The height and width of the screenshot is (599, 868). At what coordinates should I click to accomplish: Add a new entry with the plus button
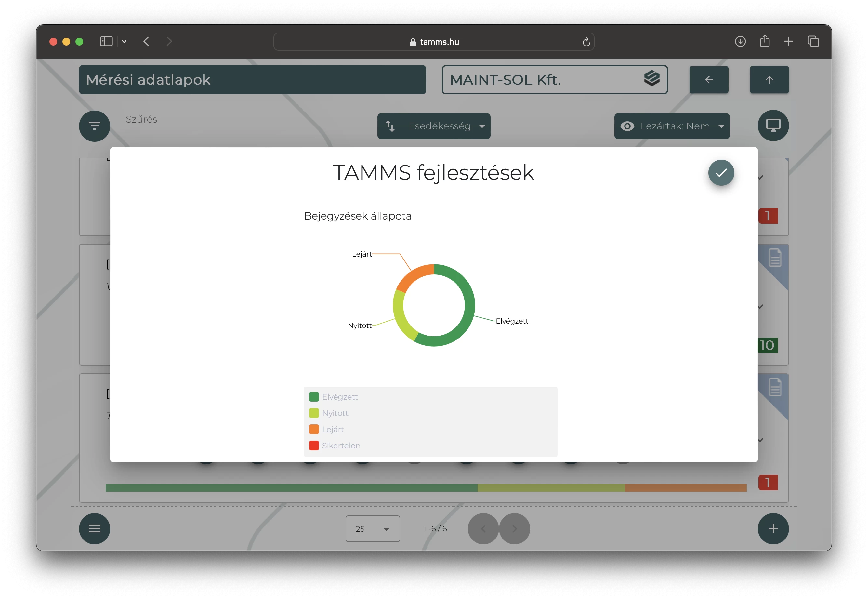tap(773, 528)
